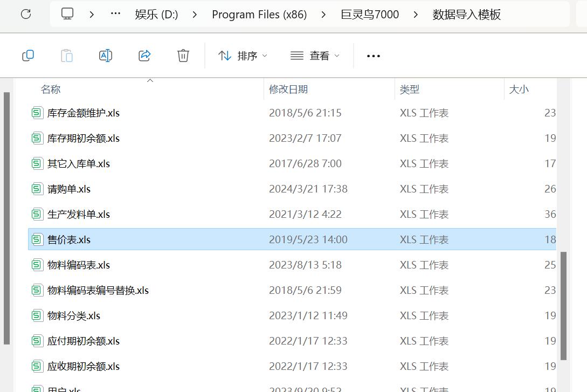Click the Delete trash can icon
The width and height of the screenshot is (587, 392).
pos(183,56)
